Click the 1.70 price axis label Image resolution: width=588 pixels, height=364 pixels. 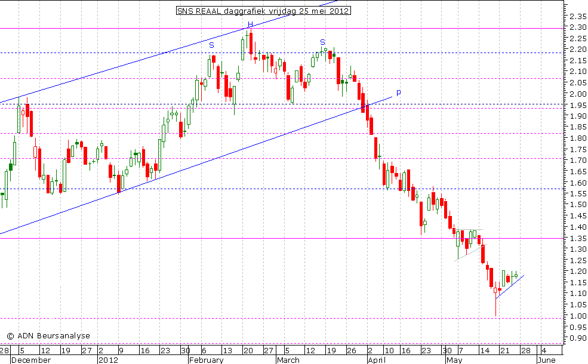pos(577,161)
